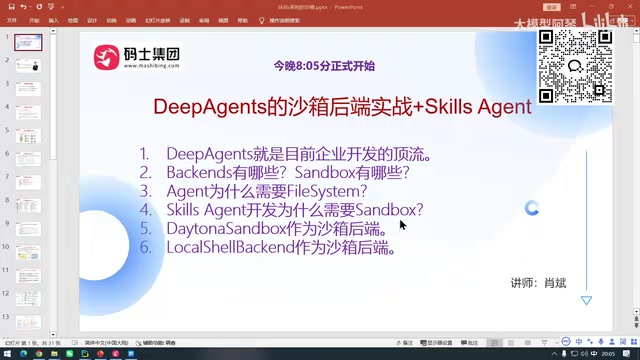The height and width of the screenshot is (360, 640).
Task: Start slideshow from beginning icon in quick toolbar
Action: [51, 7]
